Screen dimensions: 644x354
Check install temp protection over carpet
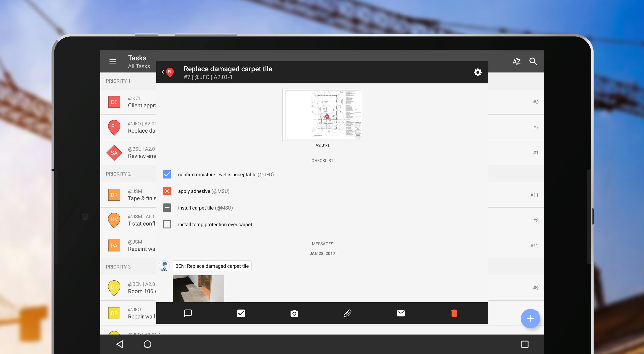(x=167, y=224)
